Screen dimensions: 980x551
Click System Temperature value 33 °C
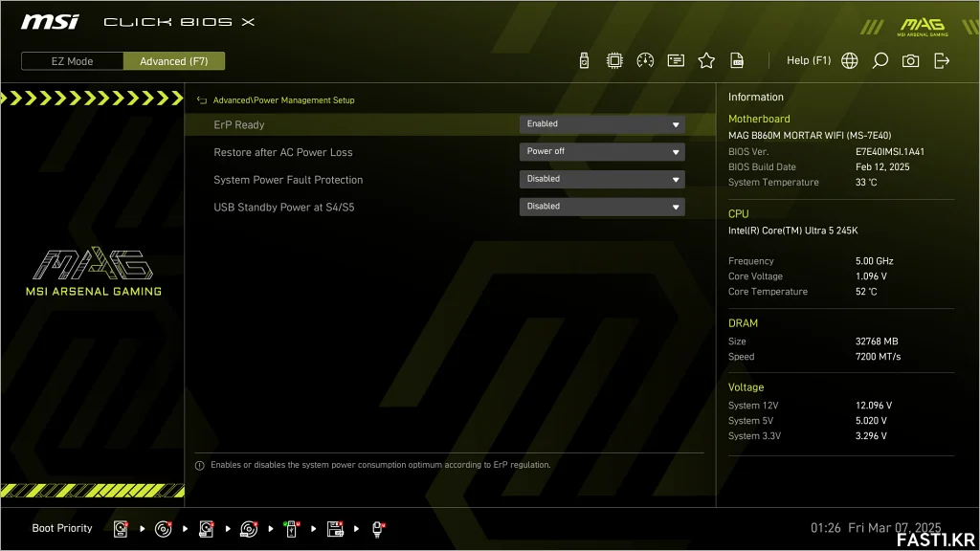(866, 183)
